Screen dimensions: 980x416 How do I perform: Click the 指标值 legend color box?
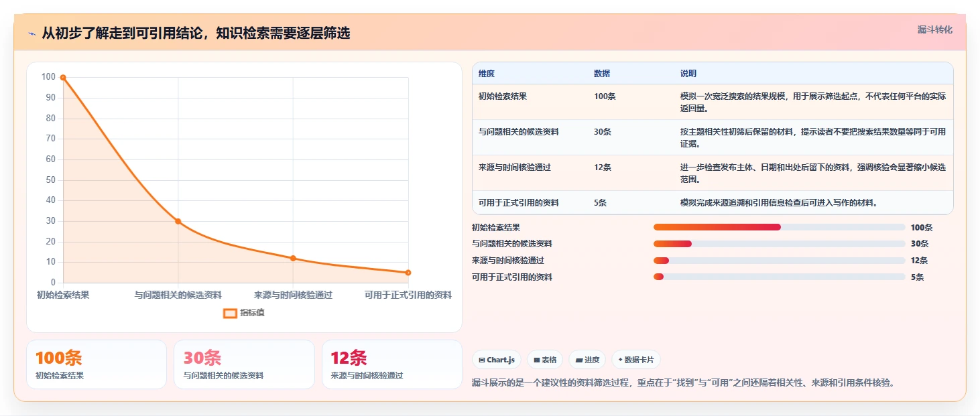pos(230,313)
